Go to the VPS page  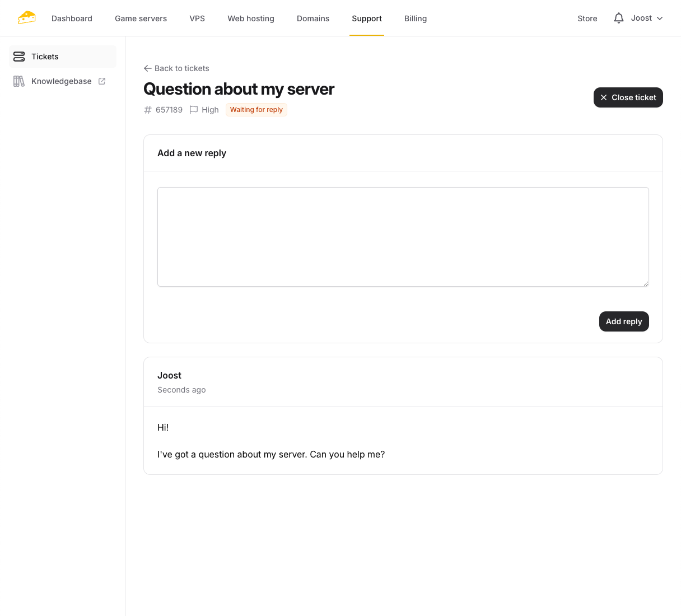coord(197,18)
